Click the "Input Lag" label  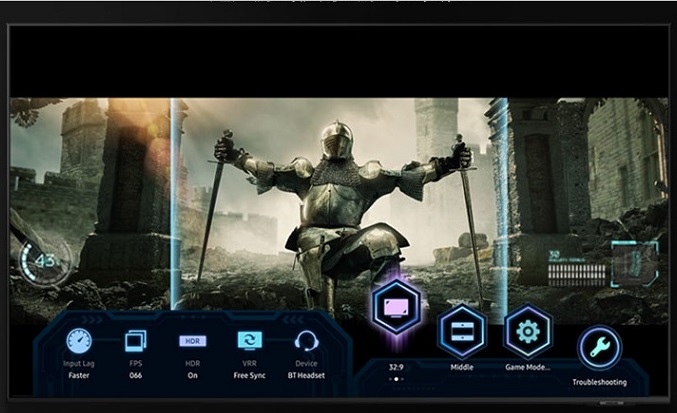(x=79, y=363)
